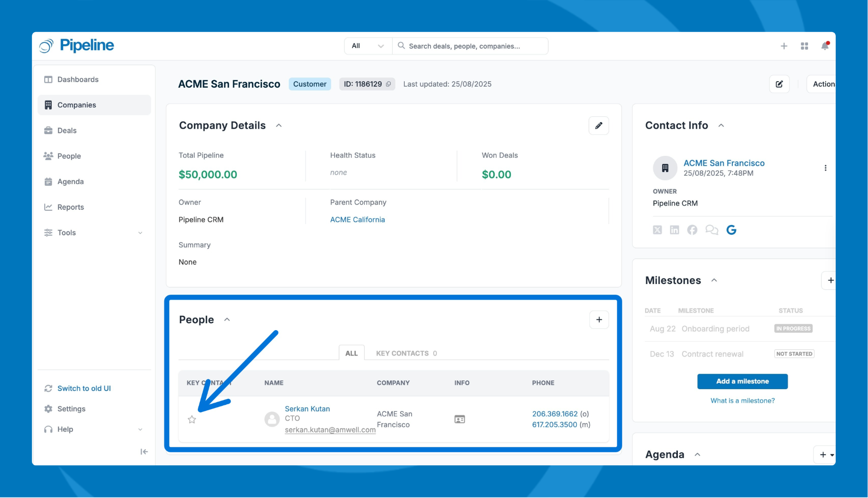Open Reports in sidebar
Image resolution: width=868 pixels, height=498 pixels.
pyautogui.click(x=94, y=207)
